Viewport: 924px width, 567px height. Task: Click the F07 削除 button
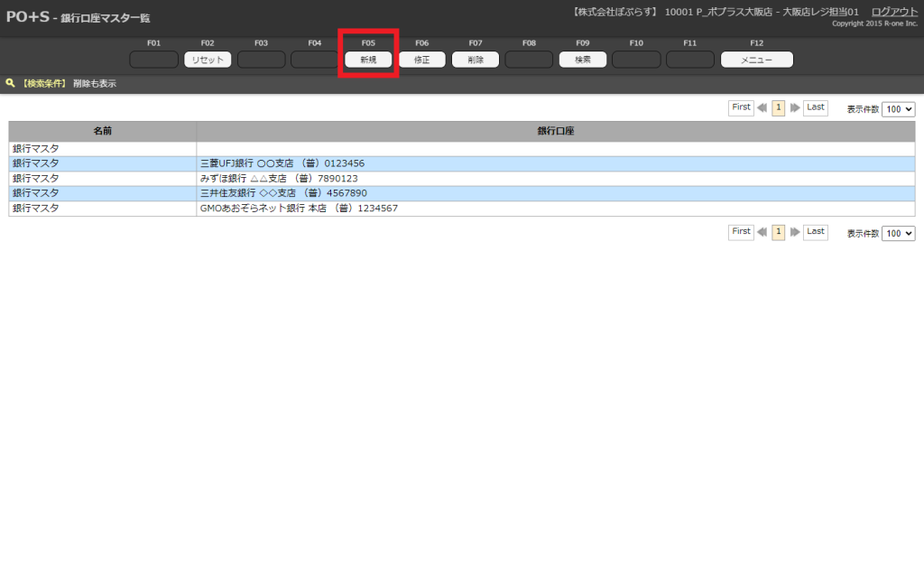pos(476,60)
